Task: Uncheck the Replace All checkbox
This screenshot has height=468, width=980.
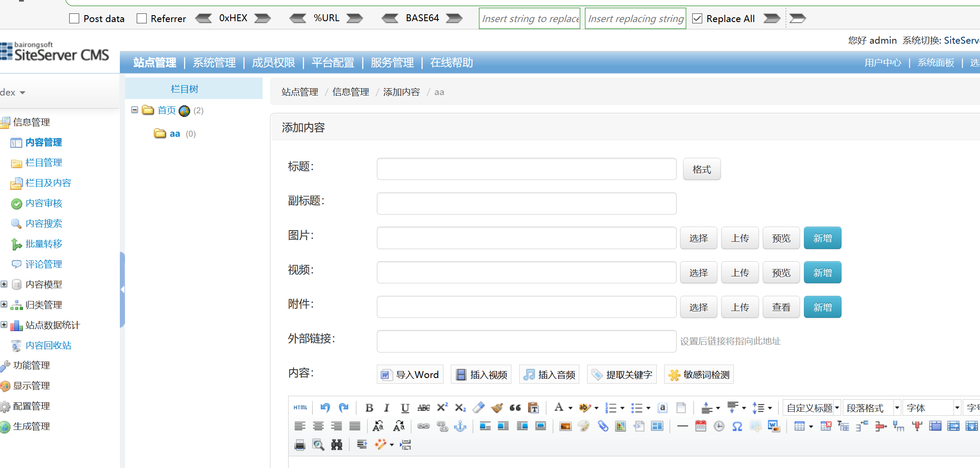Action: [697, 19]
